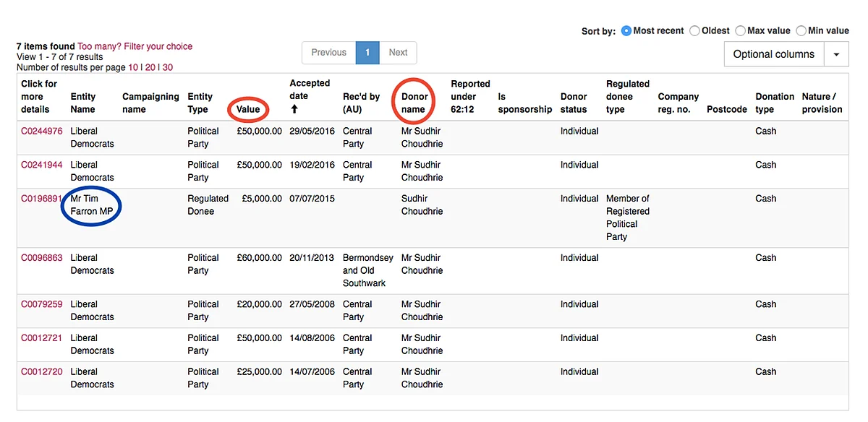Viewport: 868px width, 422px height.
Task: Set results per page to 10
Action: [x=133, y=67]
